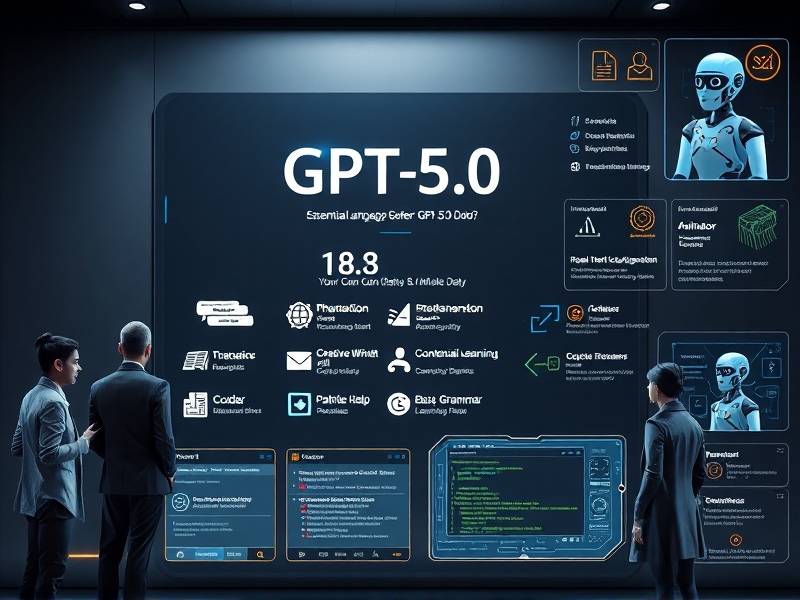Click the circular avatar icon in bottom-left window
The height and width of the screenshot is (600, 800).
[x=181, y=502]
